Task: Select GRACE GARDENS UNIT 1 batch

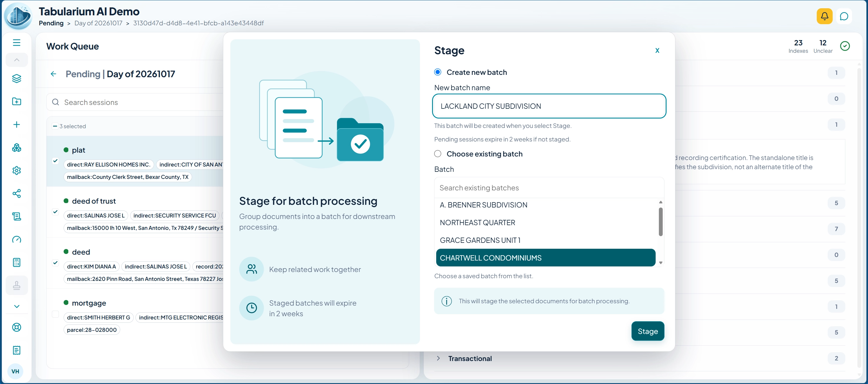Action: (545, 240)
